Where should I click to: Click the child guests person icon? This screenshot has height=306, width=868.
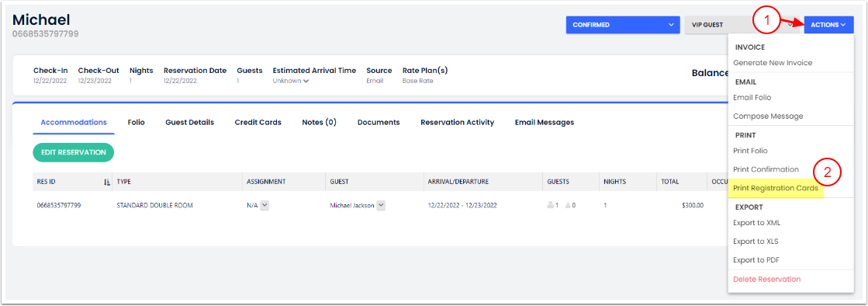click(568, 205)
